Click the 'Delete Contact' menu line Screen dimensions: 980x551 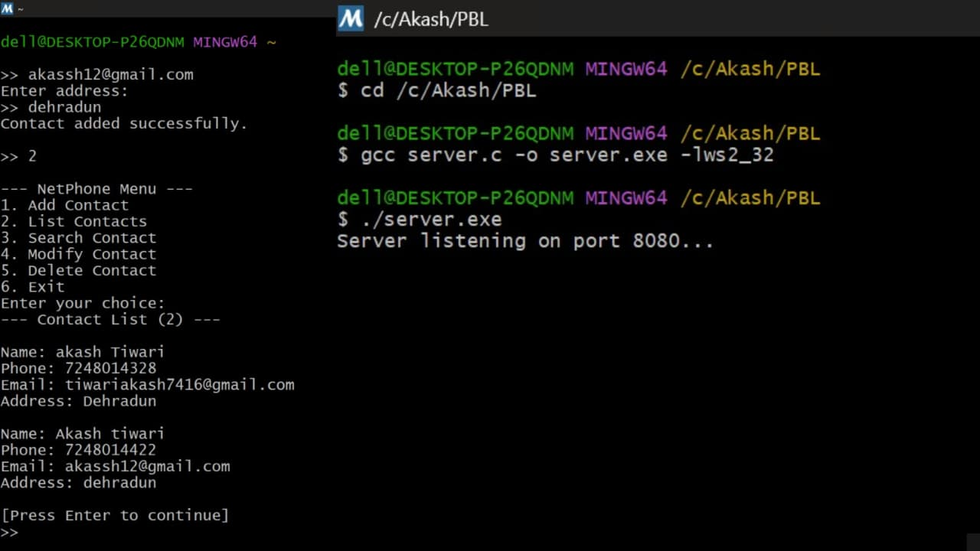(x=78, y=270)
